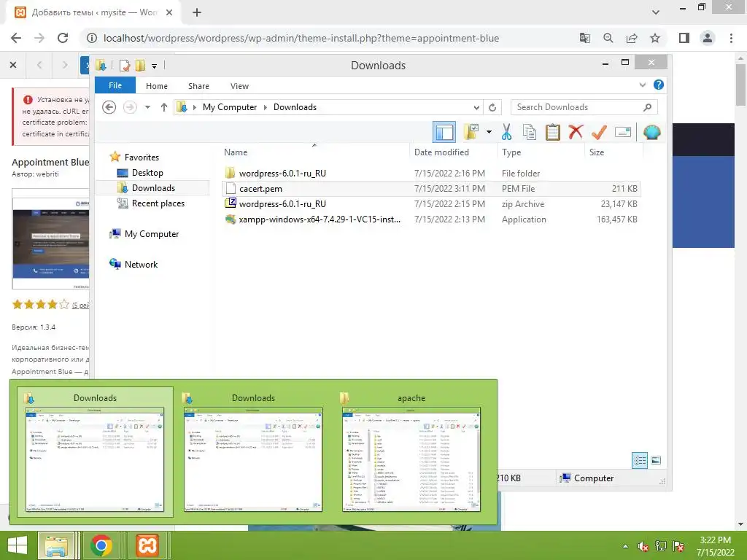Click Explorer Forward arrow button
The width and height of the screenshot is (747, 560).
pyautogui.click(x=130, y=107)
